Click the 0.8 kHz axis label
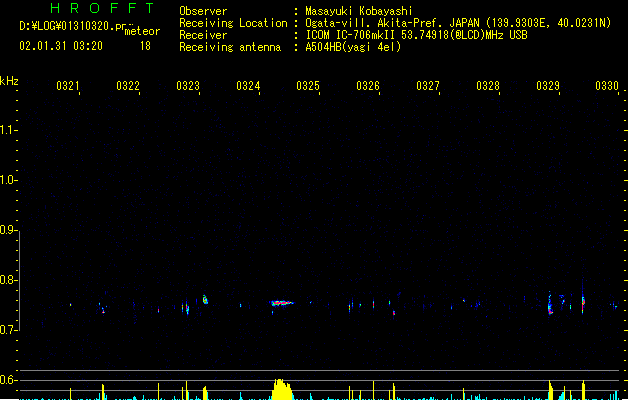 (x=8, y=280)
